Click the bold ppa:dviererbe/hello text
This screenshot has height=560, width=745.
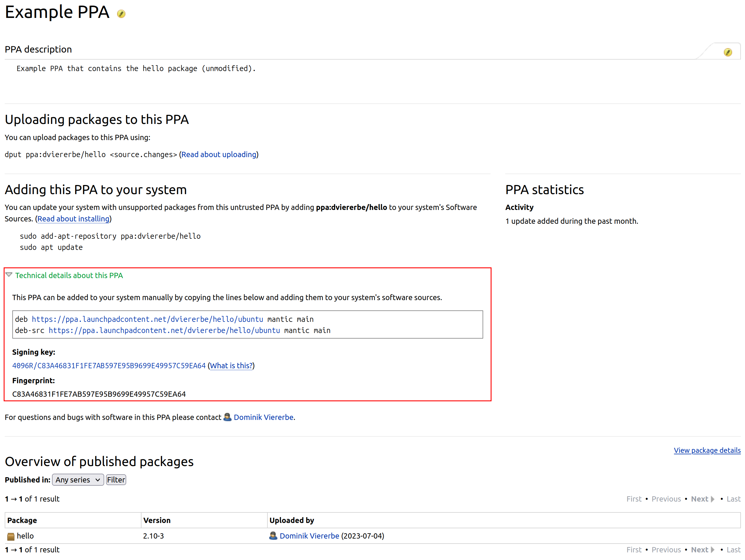click(x=351, y=207)
